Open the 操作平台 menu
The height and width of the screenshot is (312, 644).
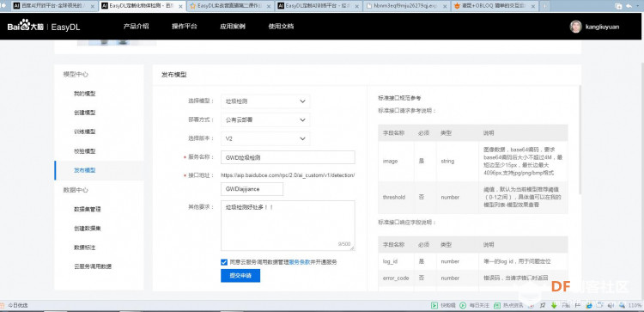pyautogui.click(x=185, y=27)
